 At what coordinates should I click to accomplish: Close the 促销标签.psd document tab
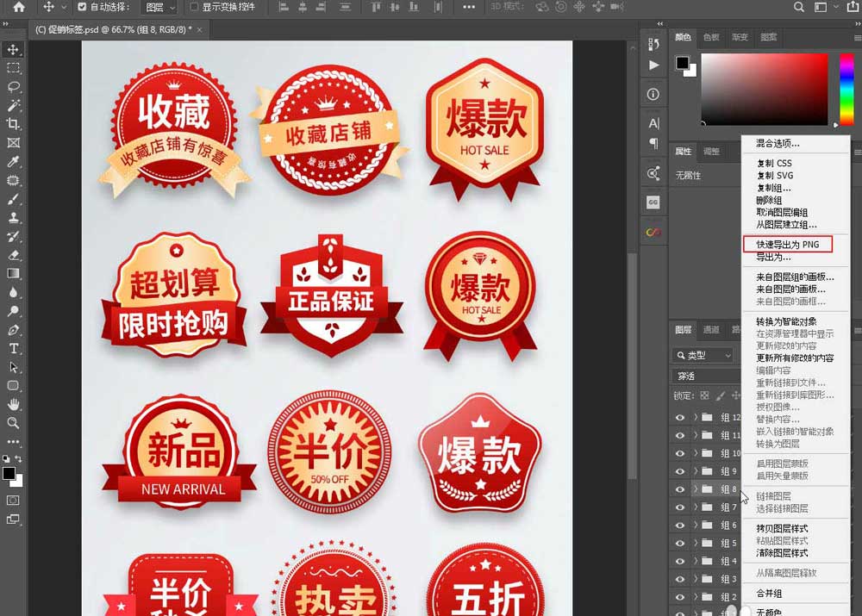click(x=200, y=29)
